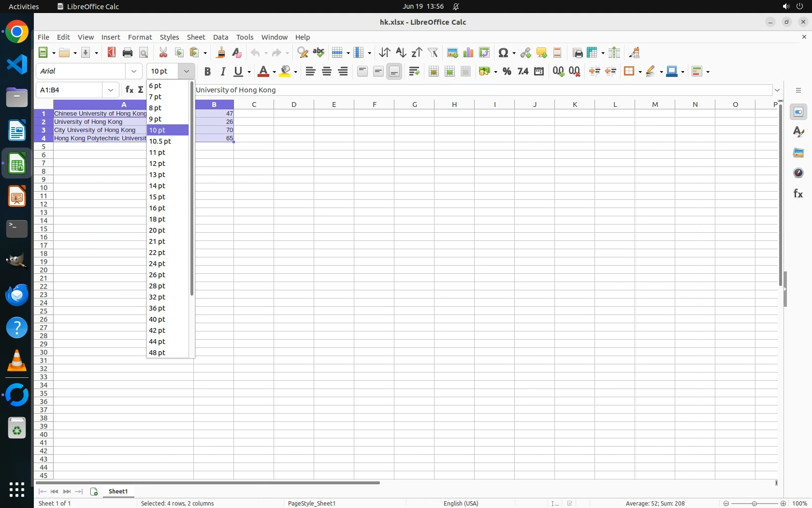Screen dimensions: 812x508
Task: Choose 24 pt in the size list
Action: click(x=158, y=264)
